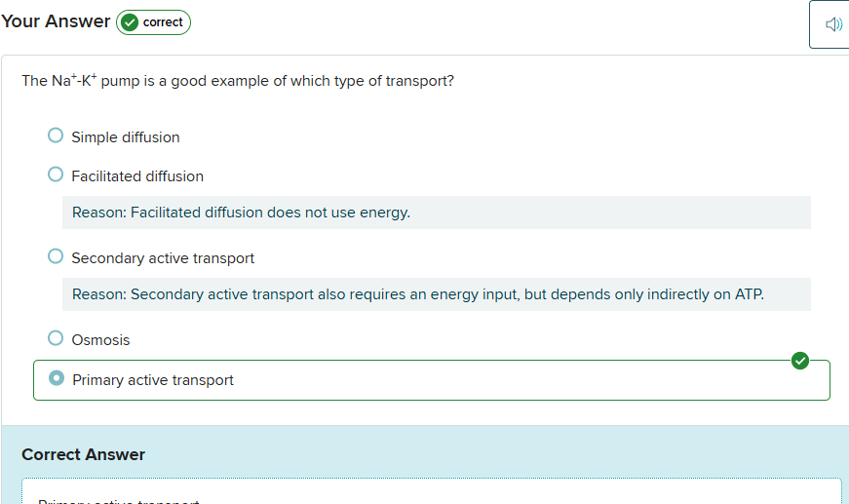Click the "Primary active transport" selected label text

153,380
